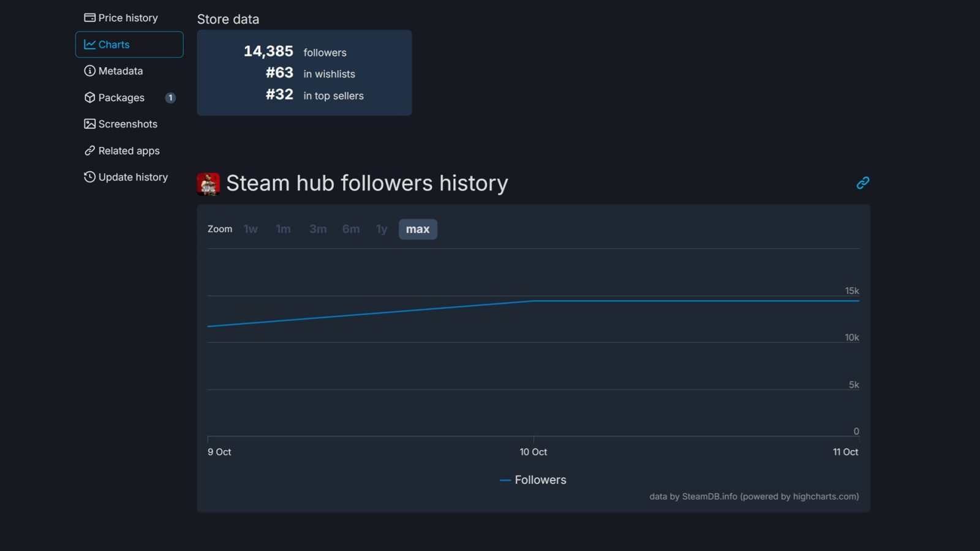Screen dimensions: 980x551
Task: Click the Related apps link icon
Action: point(89,151)
